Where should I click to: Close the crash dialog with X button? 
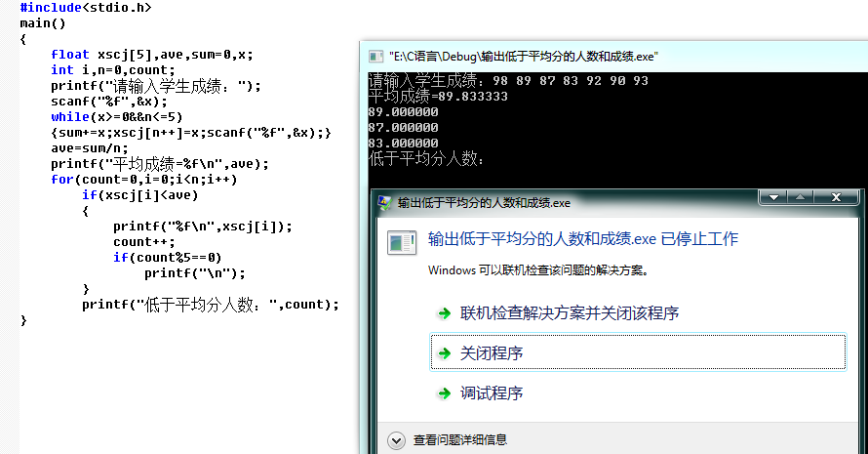837,197
